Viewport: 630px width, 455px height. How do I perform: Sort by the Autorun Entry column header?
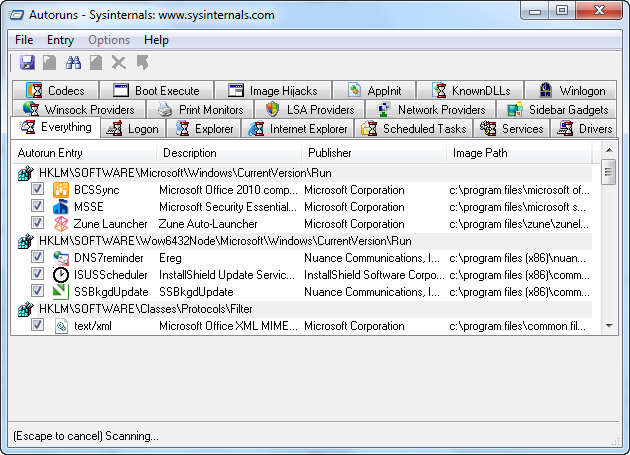pos(84,153)
